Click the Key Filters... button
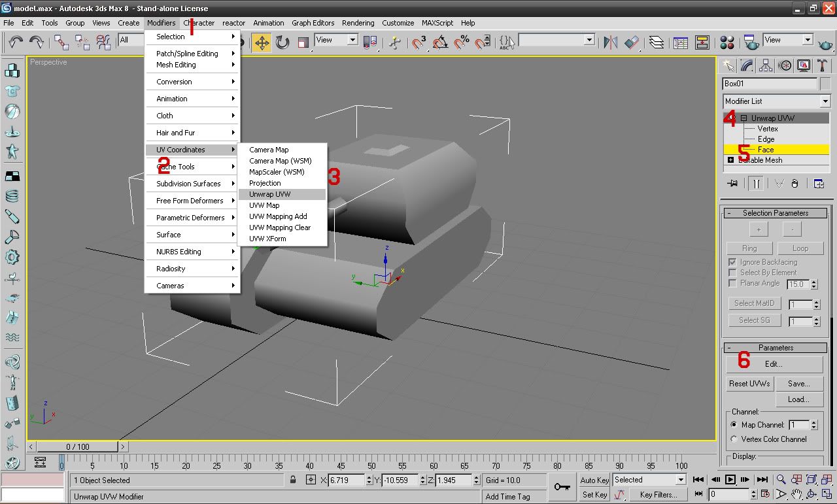837x504 pixels. [658, 495]
